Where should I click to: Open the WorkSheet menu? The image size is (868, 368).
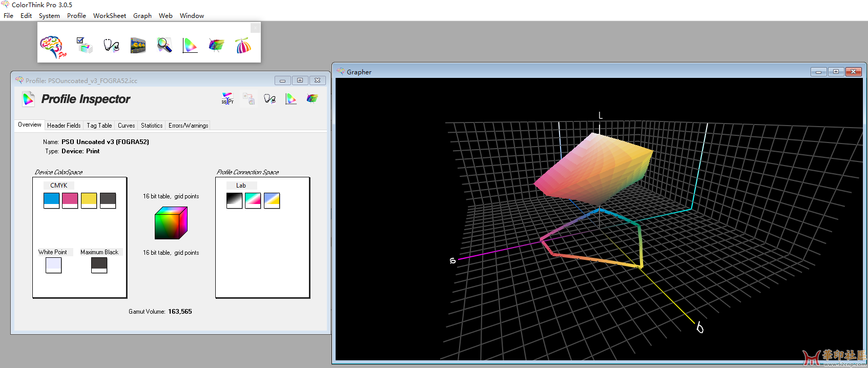(x=110, y=15)
